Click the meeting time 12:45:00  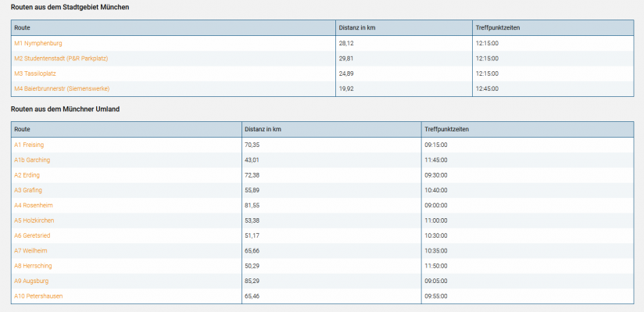click(487, 88)
